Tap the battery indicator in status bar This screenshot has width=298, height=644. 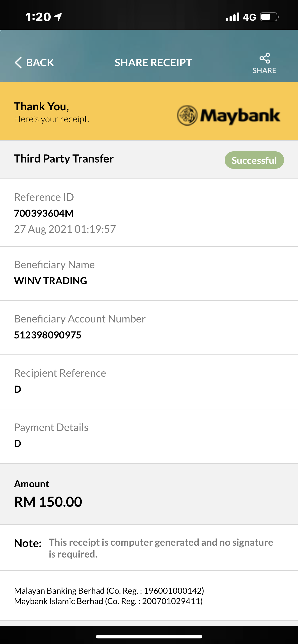269,17
